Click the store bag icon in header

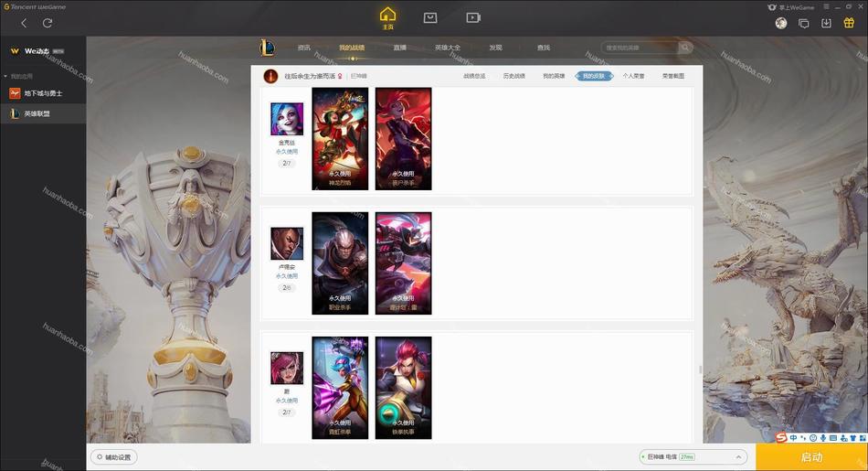430,17
